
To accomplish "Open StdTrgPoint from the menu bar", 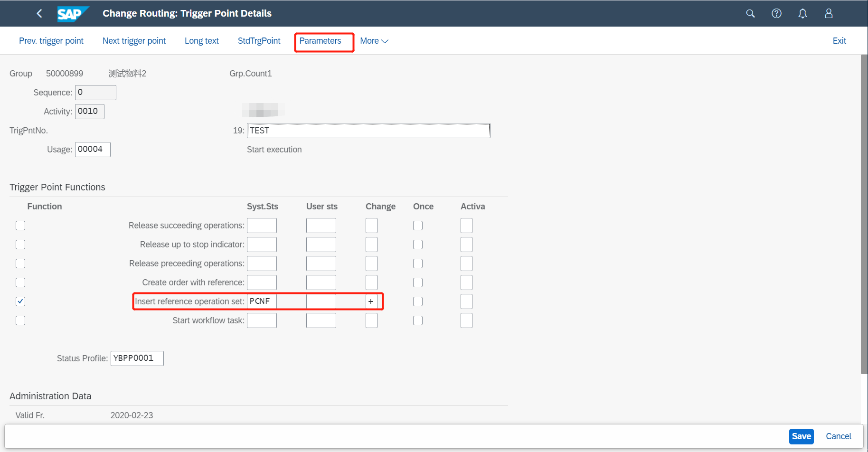I will [x=259, y=41].
